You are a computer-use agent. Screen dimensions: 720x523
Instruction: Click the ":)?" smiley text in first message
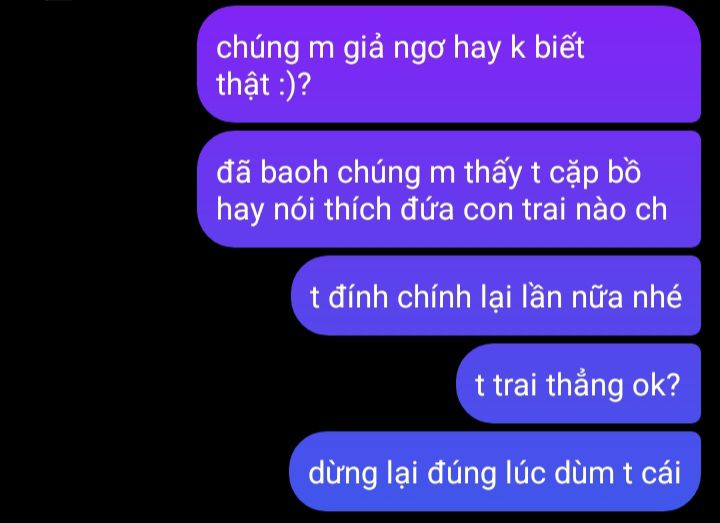coord(296,85)
